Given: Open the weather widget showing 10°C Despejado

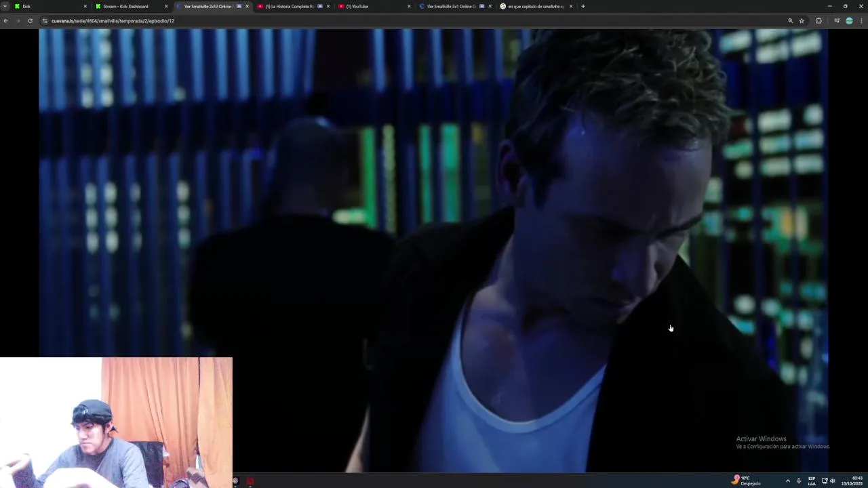Looking at the screenshot, I should click(x=746, y=481).
